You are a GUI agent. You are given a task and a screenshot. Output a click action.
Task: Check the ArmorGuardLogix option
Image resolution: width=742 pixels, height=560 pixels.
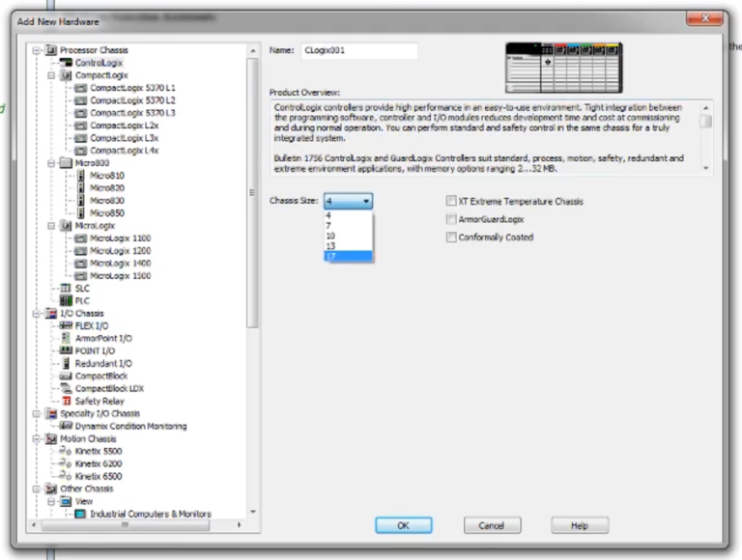451,219
